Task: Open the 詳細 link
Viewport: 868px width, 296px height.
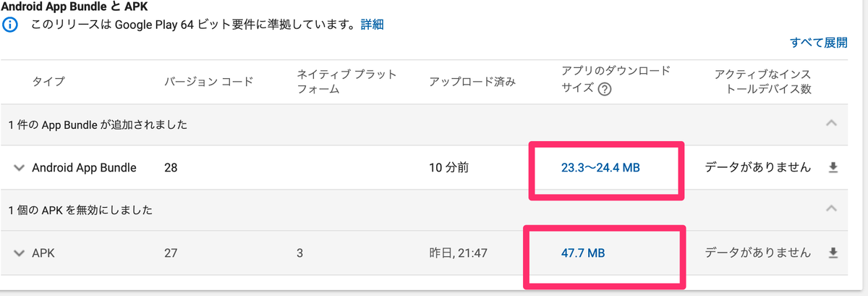Action: point(372,25)
